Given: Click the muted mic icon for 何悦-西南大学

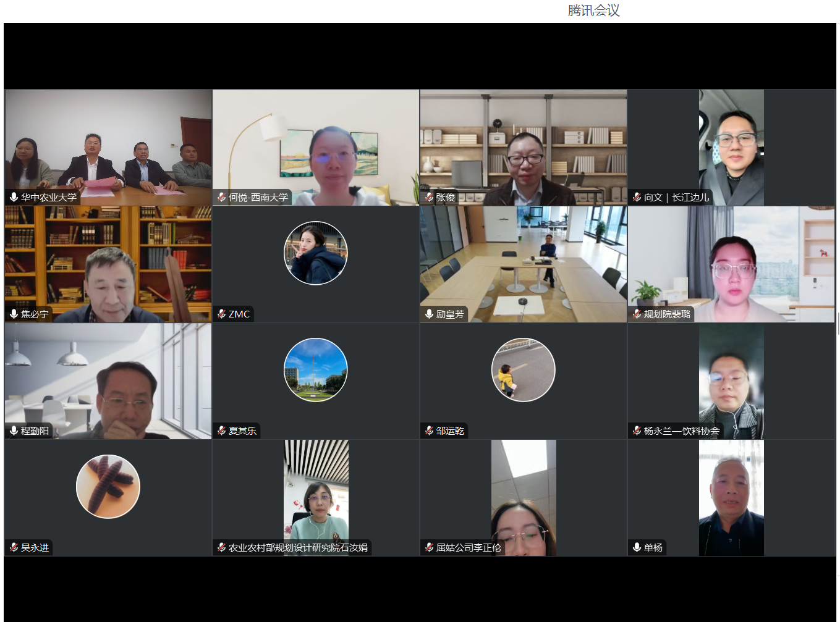Looking at the screenshot, I should pyautogui.click(x=221, y=198).
